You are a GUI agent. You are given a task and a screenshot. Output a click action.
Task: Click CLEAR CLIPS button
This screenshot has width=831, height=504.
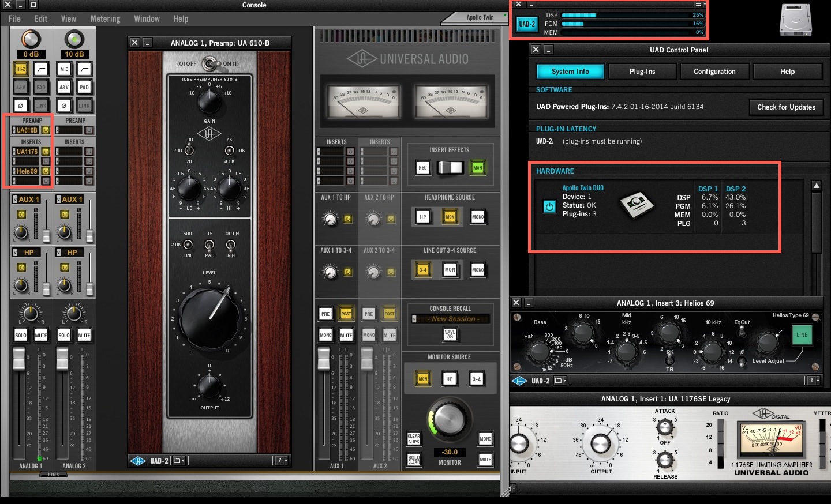(x=414, y=439)
